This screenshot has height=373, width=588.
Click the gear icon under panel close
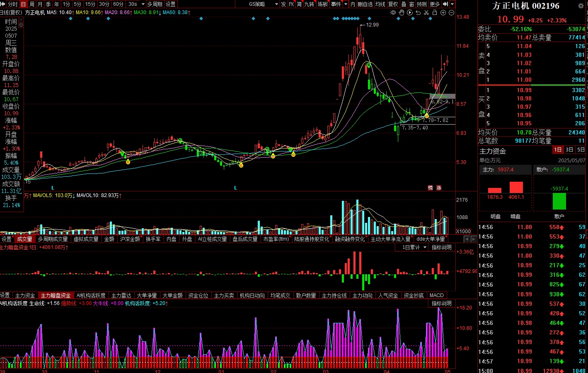[x=21, y=25]
